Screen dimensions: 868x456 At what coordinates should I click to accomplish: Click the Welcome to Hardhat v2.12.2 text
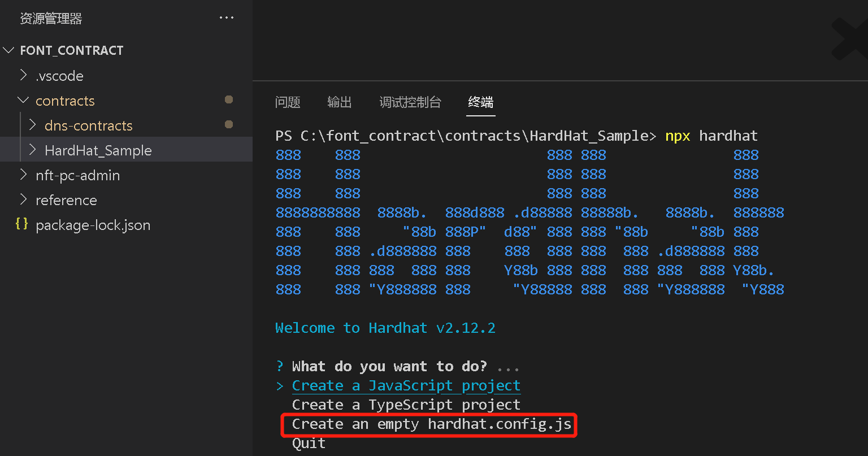(385, 328)
